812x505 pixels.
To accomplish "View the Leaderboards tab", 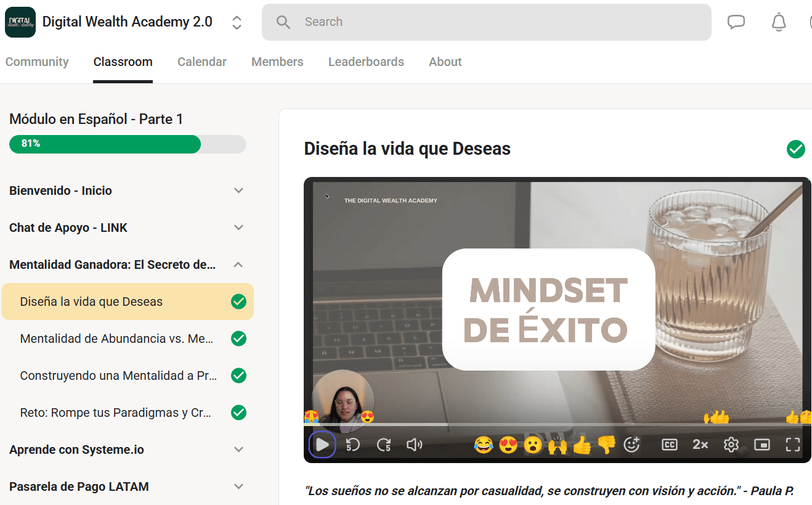I will 366,62.
